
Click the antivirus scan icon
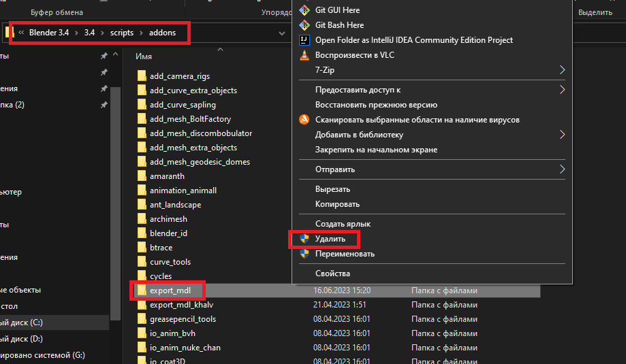(x=304, y=120)
